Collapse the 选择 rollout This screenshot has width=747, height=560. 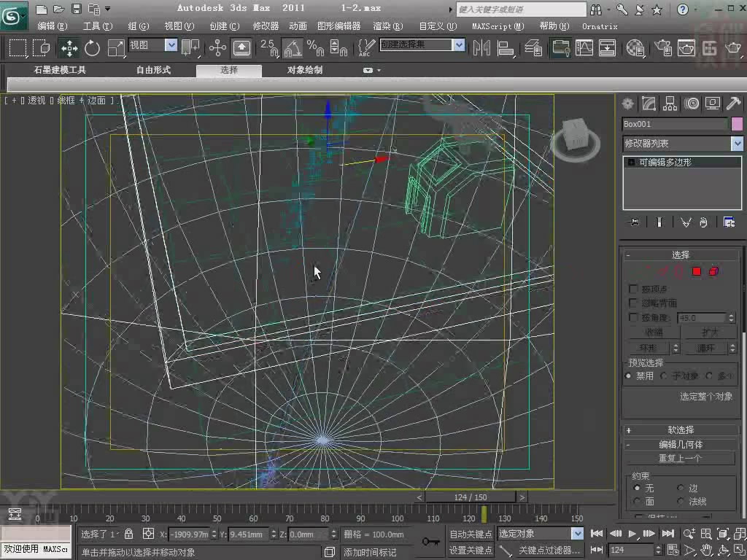pos(681,255)
